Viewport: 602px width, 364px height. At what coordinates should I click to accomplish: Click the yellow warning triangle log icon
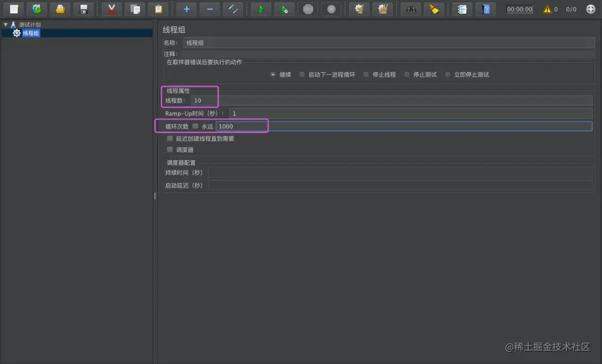(x=547, y=9)
